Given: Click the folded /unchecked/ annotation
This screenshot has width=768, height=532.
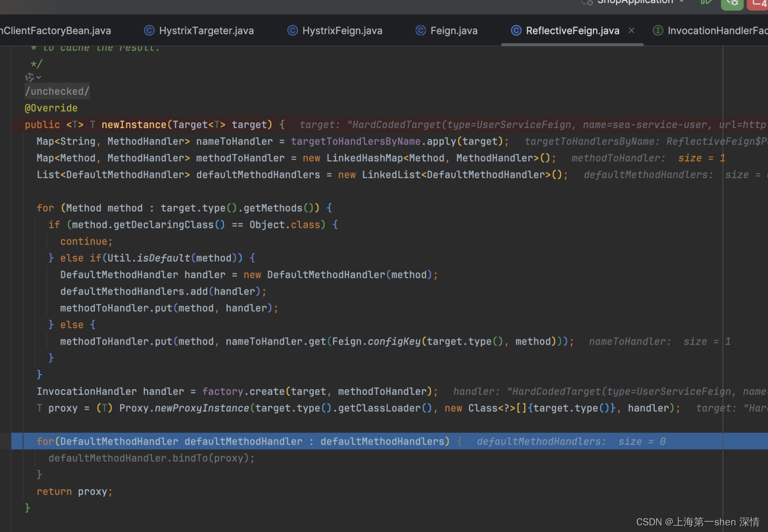Looking at the screenshot, I should click(57, 91).
